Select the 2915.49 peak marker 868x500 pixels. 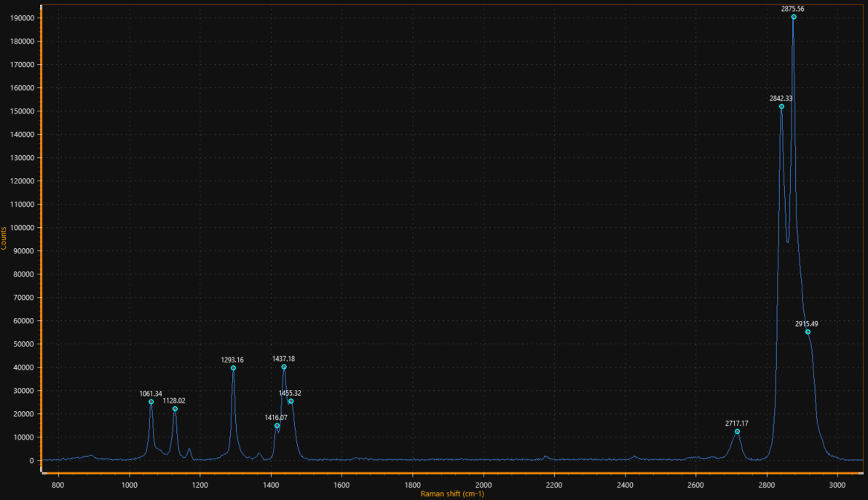[x=808, y=332]
